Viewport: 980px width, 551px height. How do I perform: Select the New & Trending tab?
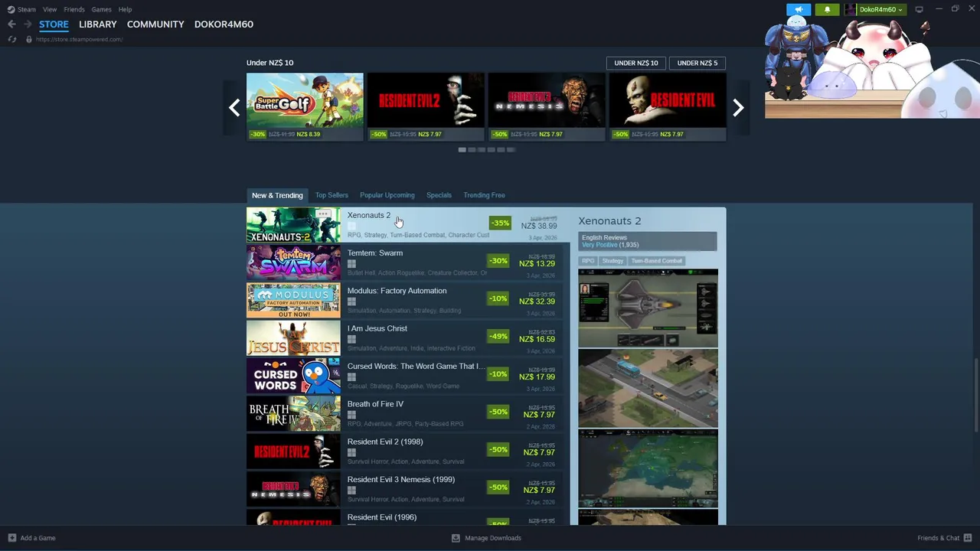(x=277, y=195)
